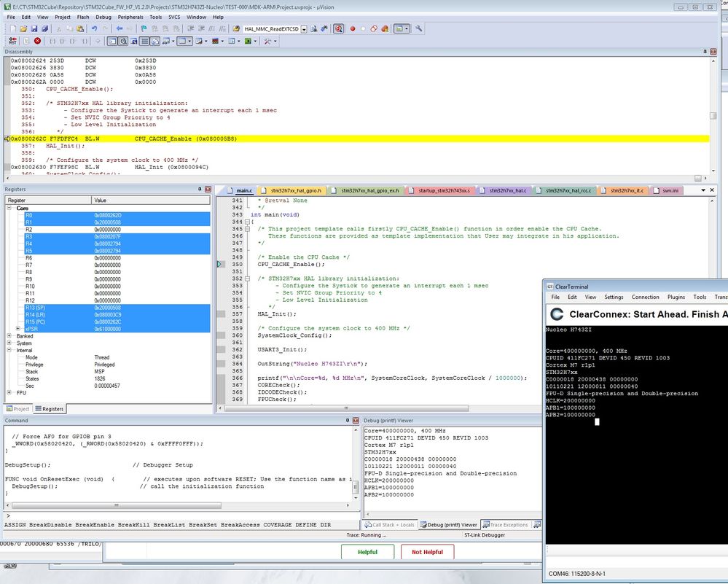Save the current file with the floppy icon
The height and width of the screenshot is (584, 728).
click(34, 29)
